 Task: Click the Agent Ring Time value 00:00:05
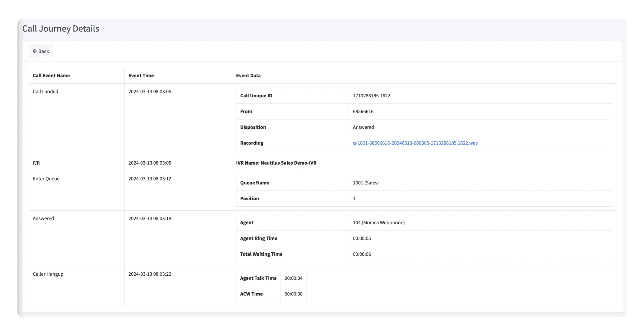pyautogui.click(x=362, y=238)
